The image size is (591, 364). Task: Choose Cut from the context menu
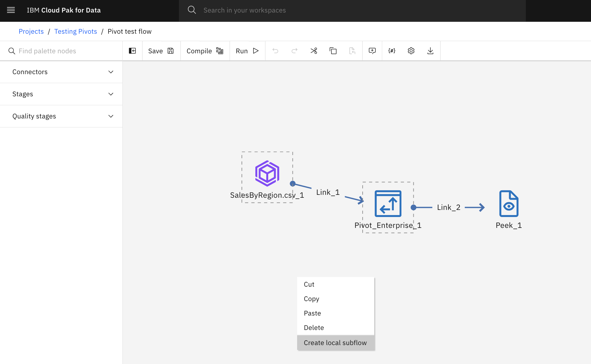(336, 284)
